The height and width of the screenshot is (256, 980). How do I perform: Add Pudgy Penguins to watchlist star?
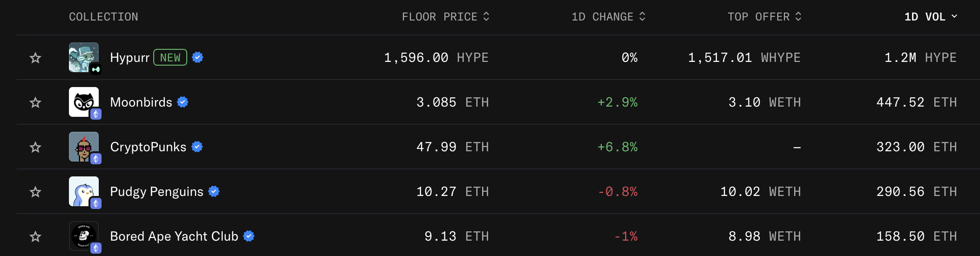35,192
